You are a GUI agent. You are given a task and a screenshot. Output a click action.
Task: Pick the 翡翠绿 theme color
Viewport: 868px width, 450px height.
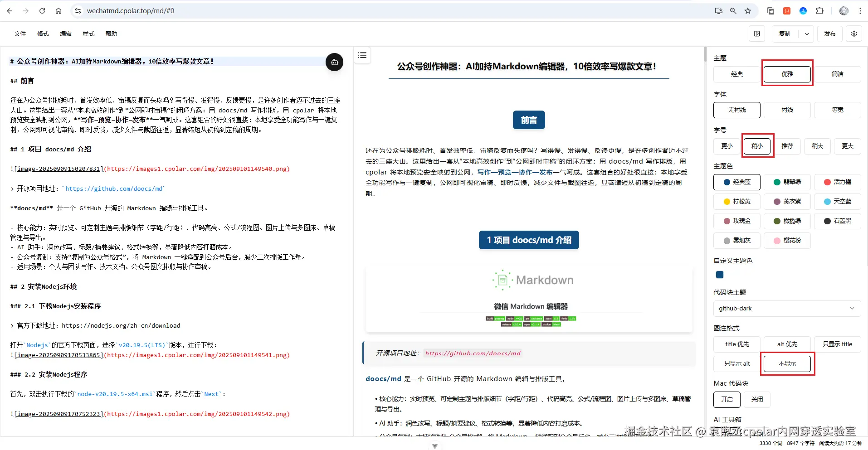coord(787,182)
